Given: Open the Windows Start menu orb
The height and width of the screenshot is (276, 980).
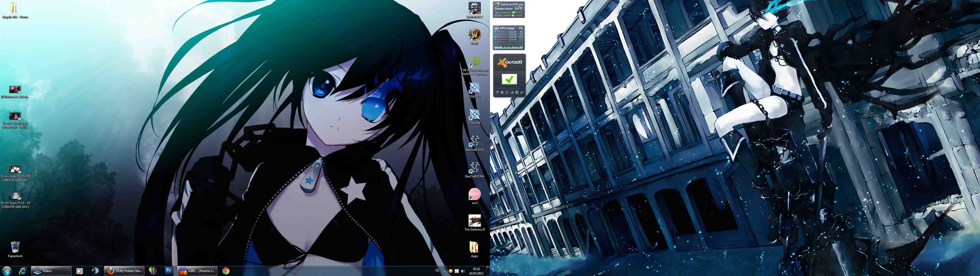Looking at the screenshot, I should click(7, 271).
